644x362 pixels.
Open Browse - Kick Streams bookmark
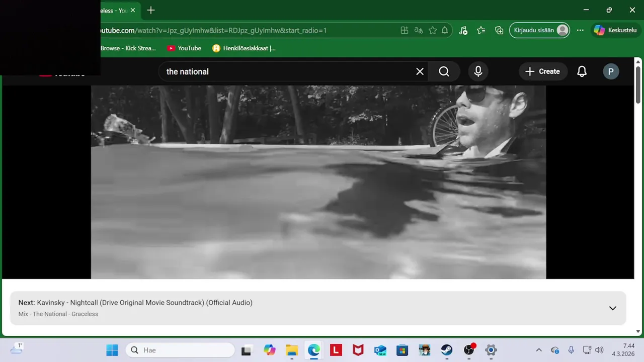[x=128, y=48]
